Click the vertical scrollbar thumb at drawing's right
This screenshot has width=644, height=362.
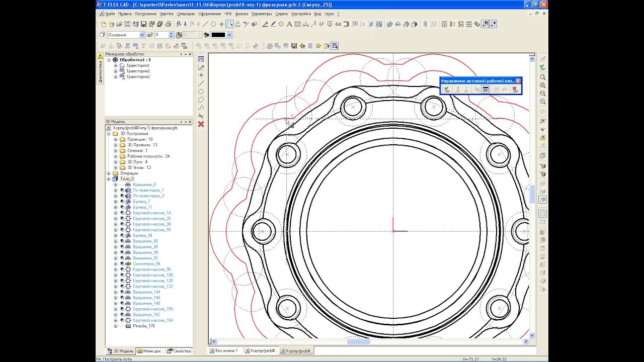[x=532, y=195]
